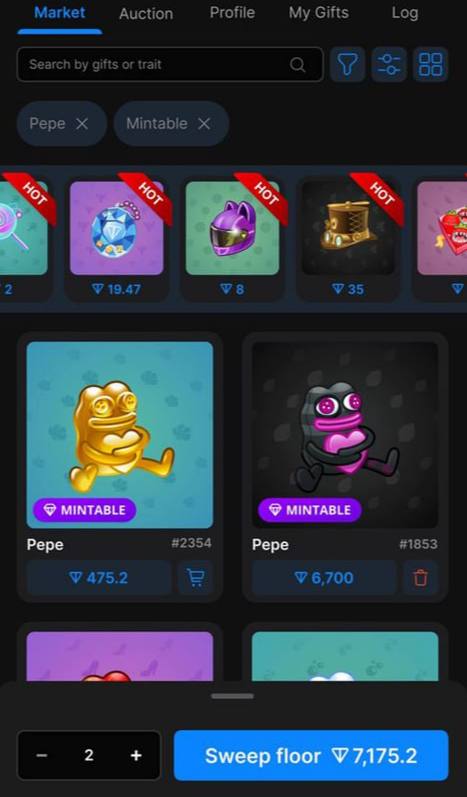Remove the Pepe filter chip
The image size is (467, 797).
click(x=82, y=124)
